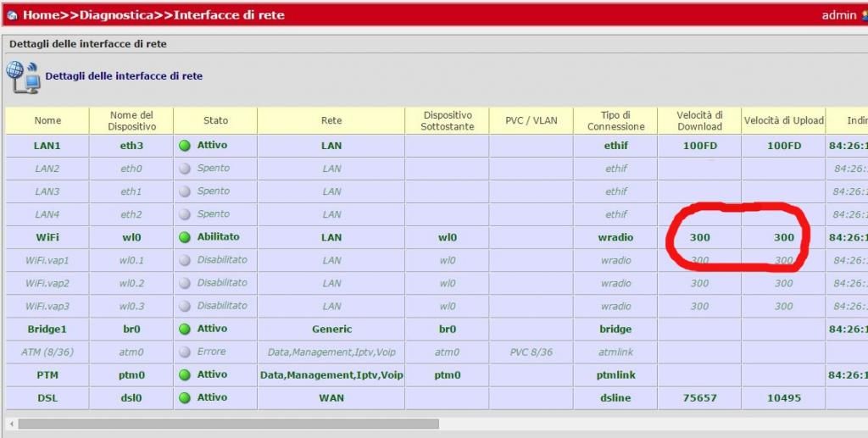Click the grey status icon for LAN2
The height and width of the screenshot is (438, 868).
pos(185,169)
